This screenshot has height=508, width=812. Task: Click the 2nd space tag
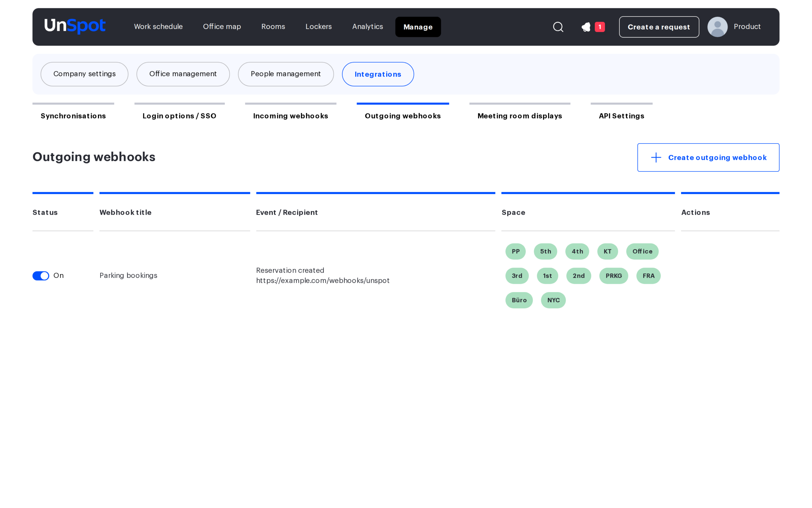pyautogui.click(x=579, y=276)
